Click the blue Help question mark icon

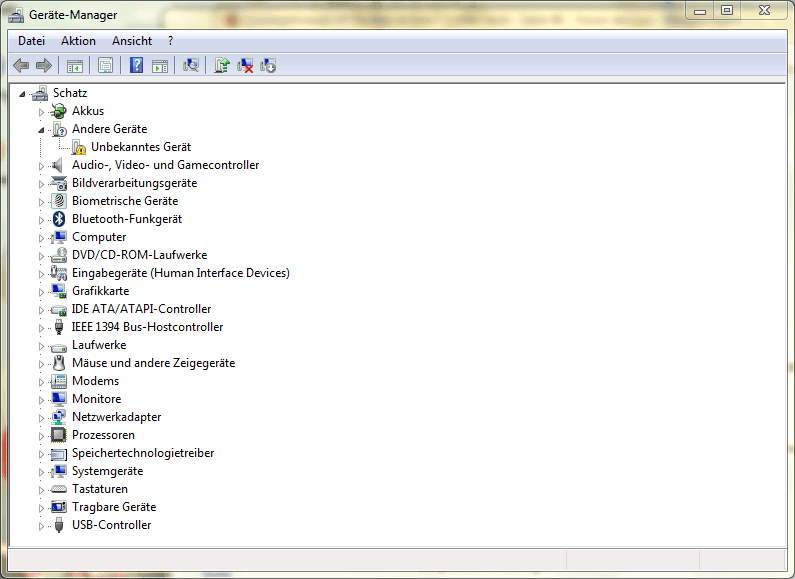click(x=136, y=65)
